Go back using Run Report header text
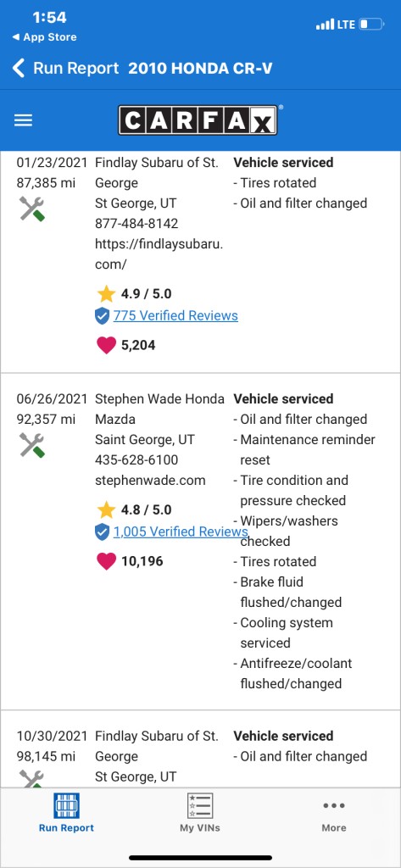 76,68
